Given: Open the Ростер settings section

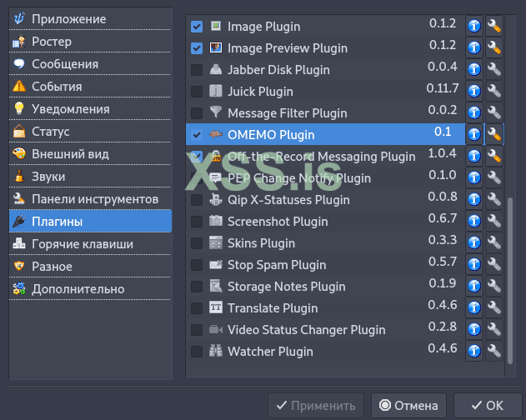Looking at the screenshot, I should pyautogui.click(x=52, y=42).
